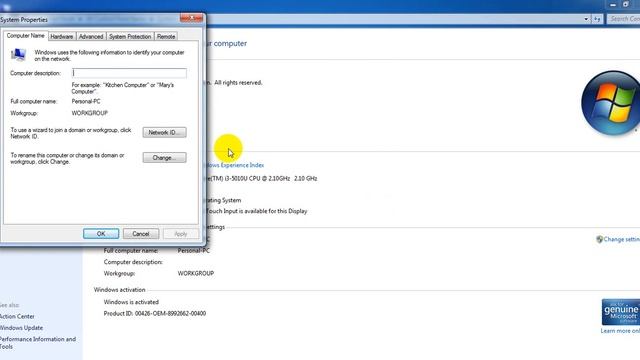Open the Learn more online link
This screenshot has width=640, height=360.
[620, 331]
